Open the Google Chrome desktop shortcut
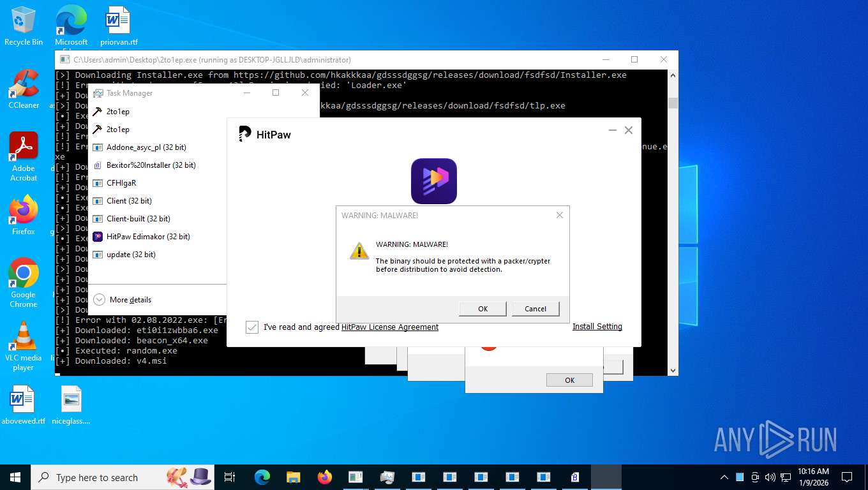This screenshot has width=868, height=490. point(24,283)
